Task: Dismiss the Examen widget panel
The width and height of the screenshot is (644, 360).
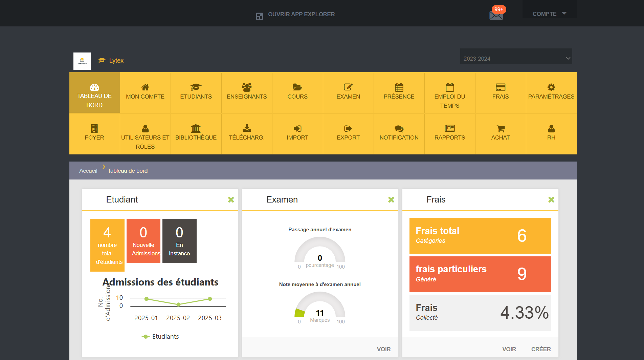Action: pyautogui.click(x=391, y=200)
